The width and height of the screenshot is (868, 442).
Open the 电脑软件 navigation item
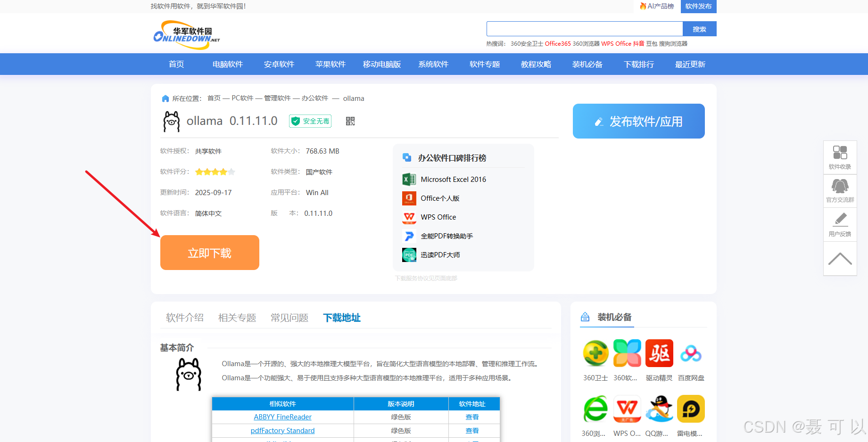[228, 64]
